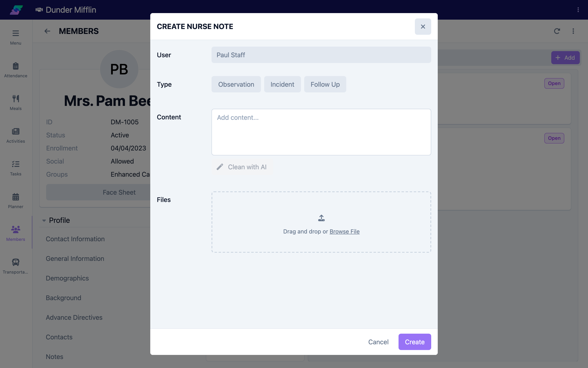Viewport: 588px width, 368px height.
Task: Click the upload arrow icon in Files
Action: [321, 218]
